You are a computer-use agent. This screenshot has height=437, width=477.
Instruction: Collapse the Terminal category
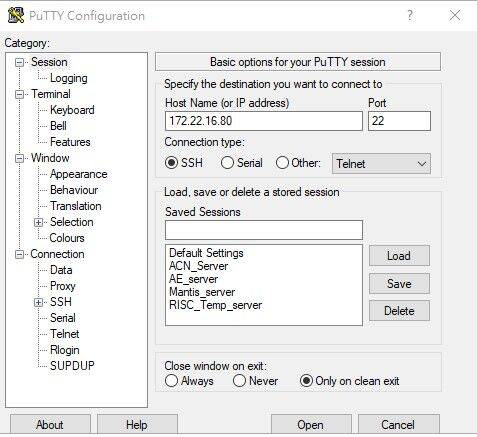point(20,94)
